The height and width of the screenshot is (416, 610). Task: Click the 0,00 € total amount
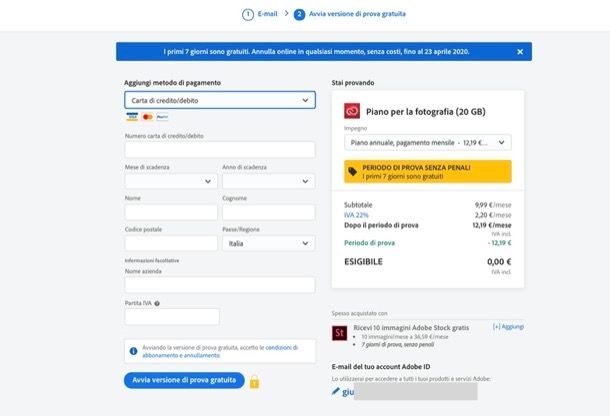tap(499, 262)
